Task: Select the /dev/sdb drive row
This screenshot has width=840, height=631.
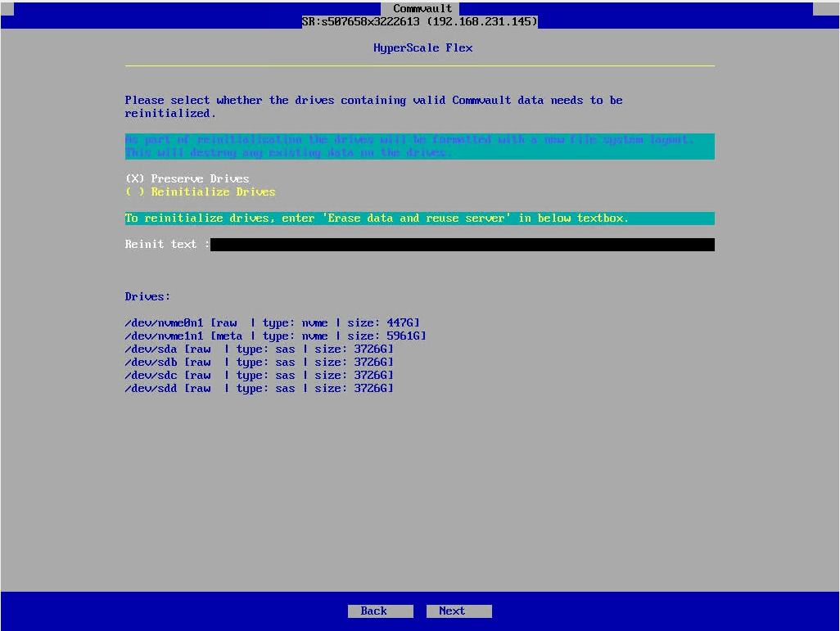Action: 260,362
